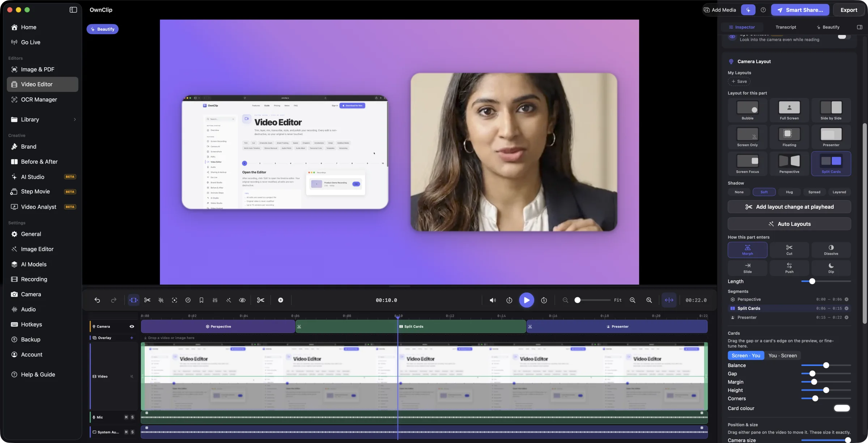Click the plus add circle icon
Screen dimensions: 868x443
coord(281,300)
